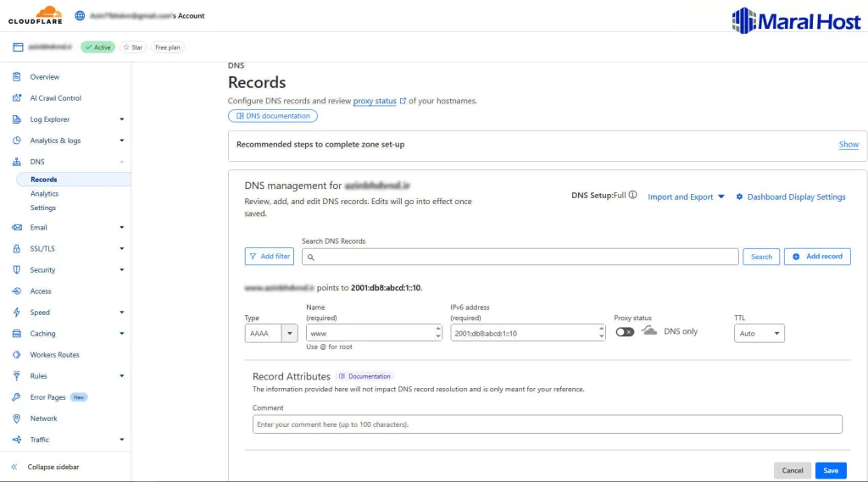Click the Add filter button
Image resolution: width=868 pixels, height=482 pixels.
click(269, 257)
